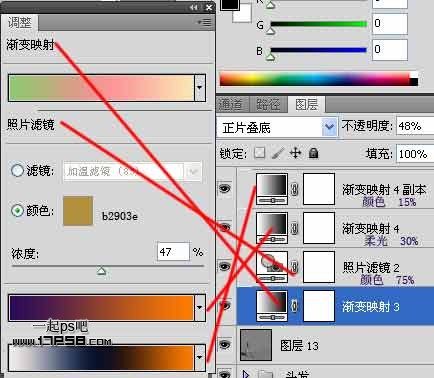Image resolution: width=434 pixels, height=378 pixels.
Task: Hide the 照片滤镜 2 layer
Action: [225, 267]
